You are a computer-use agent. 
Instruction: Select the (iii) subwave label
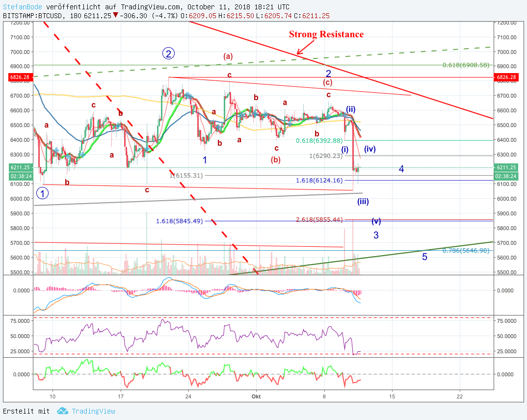point(363,202)
